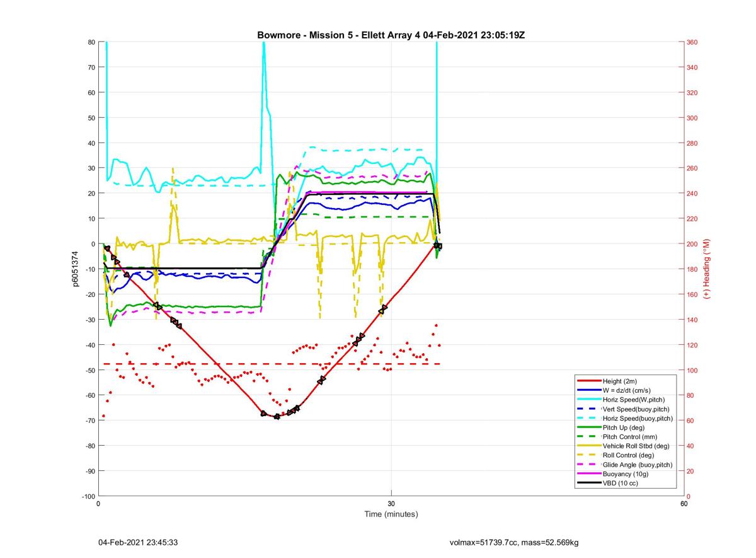Click the heading axis tick label '120'

(692, 345)
